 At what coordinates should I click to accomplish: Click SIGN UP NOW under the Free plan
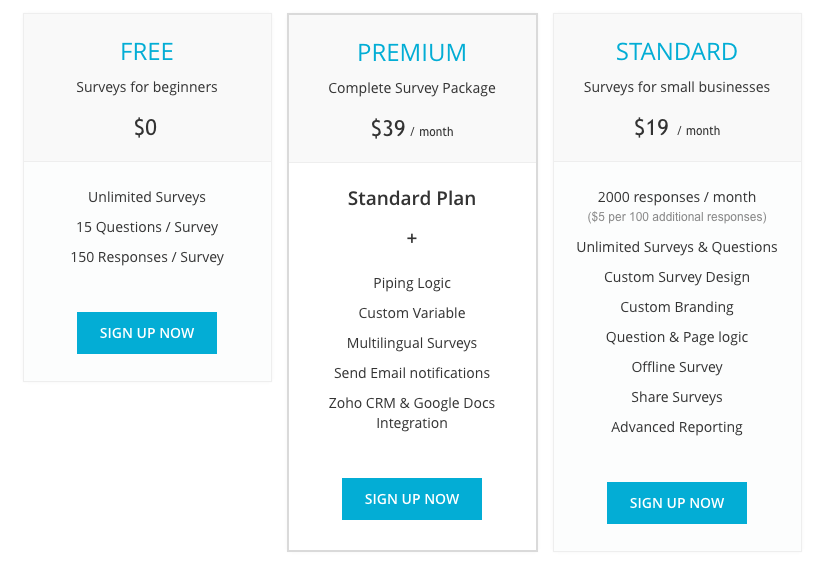[147, 333]
